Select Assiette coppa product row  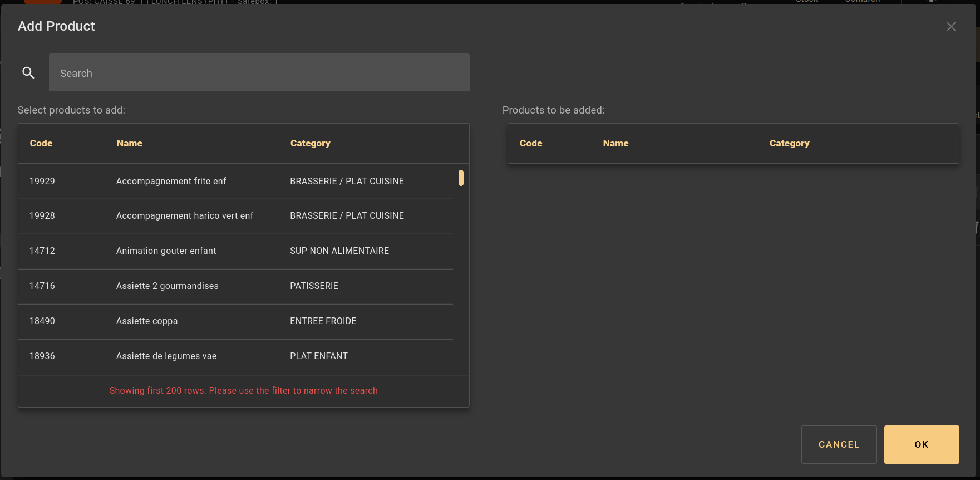pyautogui.click(x=147, y=321)
